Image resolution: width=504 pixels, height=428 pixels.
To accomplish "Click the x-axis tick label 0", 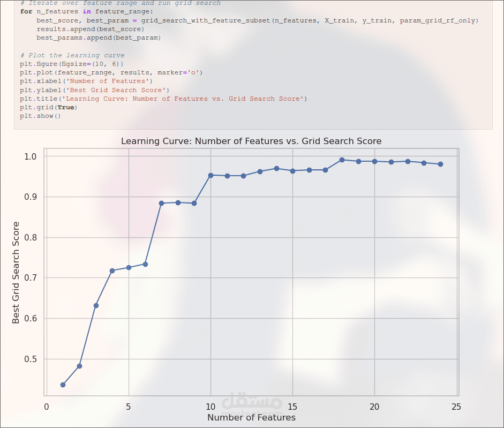I will (47, 407).
